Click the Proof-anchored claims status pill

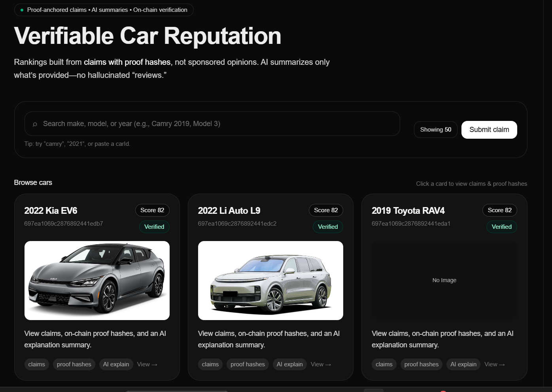104,10
